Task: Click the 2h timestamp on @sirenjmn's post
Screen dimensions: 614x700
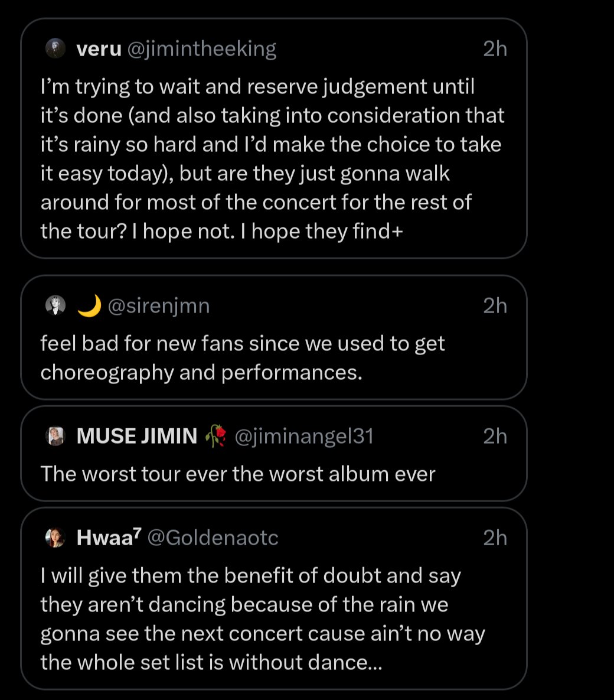Action: (x=495, y=306)
